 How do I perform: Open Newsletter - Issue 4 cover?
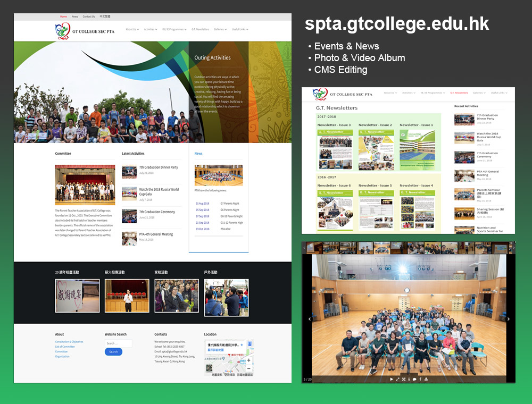point(417,210)
